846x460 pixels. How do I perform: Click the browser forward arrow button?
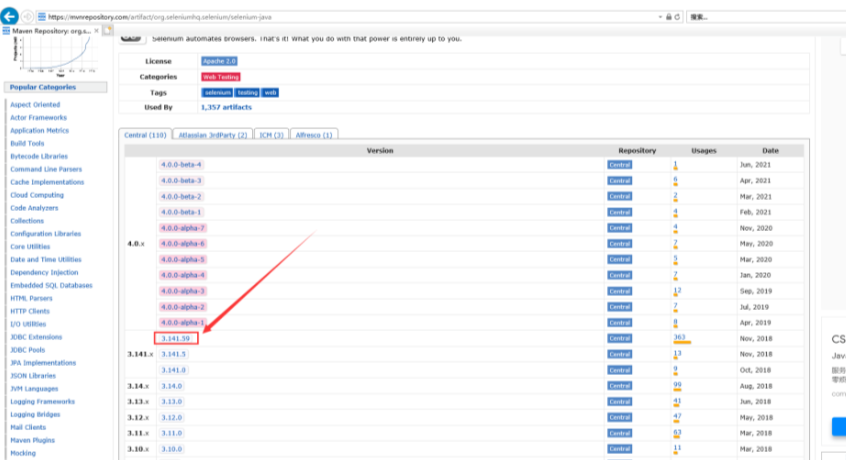(x=27, y=17)
